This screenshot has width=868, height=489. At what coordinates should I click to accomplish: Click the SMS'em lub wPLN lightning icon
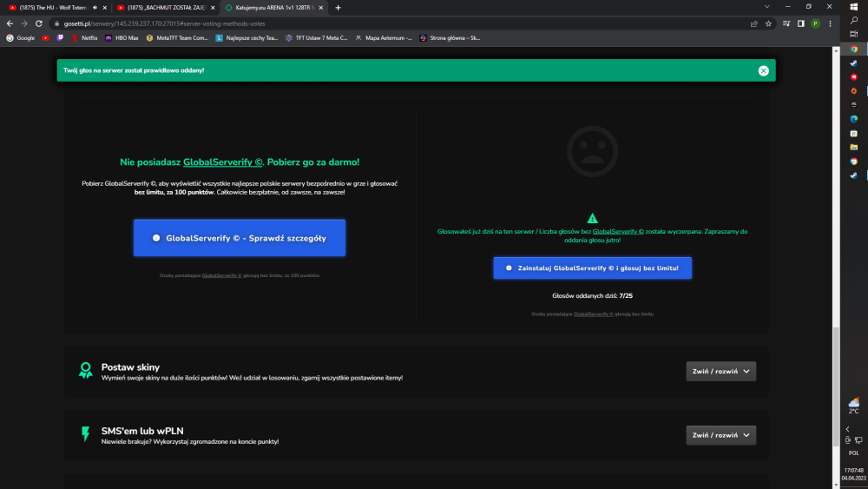(x=85, y=434)
